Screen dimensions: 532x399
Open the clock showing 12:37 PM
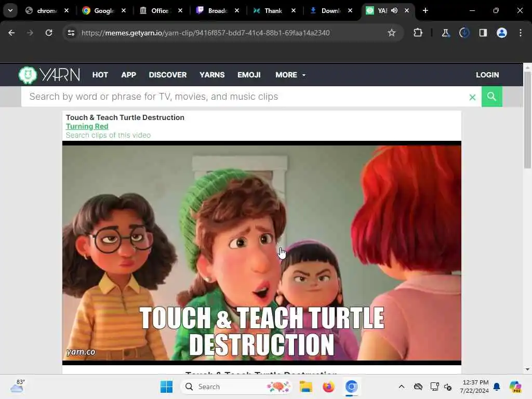pos(474,387)
